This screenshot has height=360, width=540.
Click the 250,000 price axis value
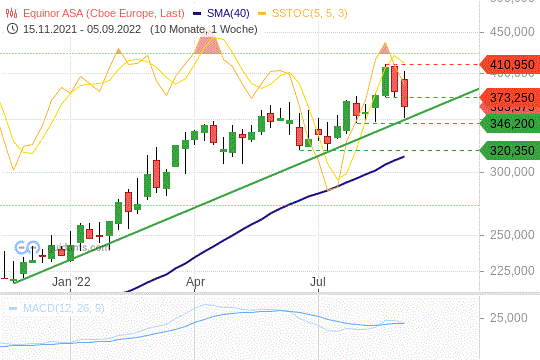[512, 235]
